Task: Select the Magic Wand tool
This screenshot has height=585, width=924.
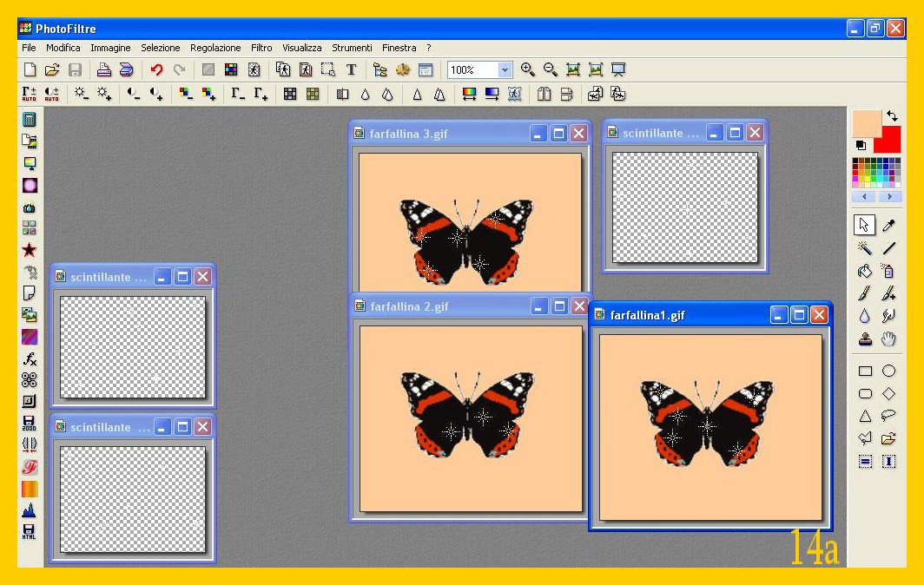Action: pos(865,248)
